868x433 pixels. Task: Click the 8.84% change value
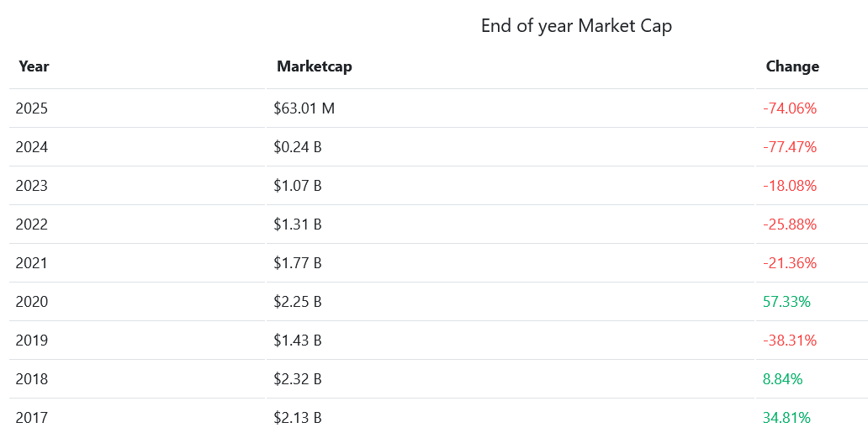782,379
